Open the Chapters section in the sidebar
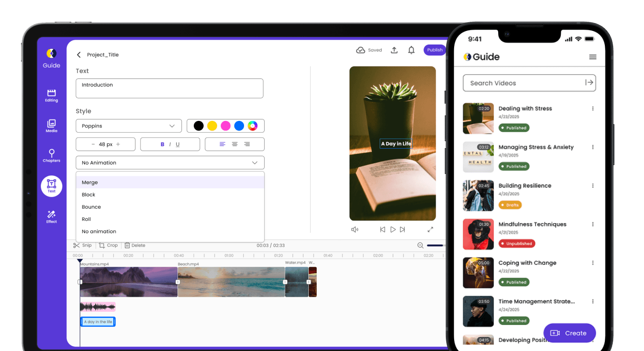The width and height of the screenshot is (644, 351). click(x=52, y=156)
